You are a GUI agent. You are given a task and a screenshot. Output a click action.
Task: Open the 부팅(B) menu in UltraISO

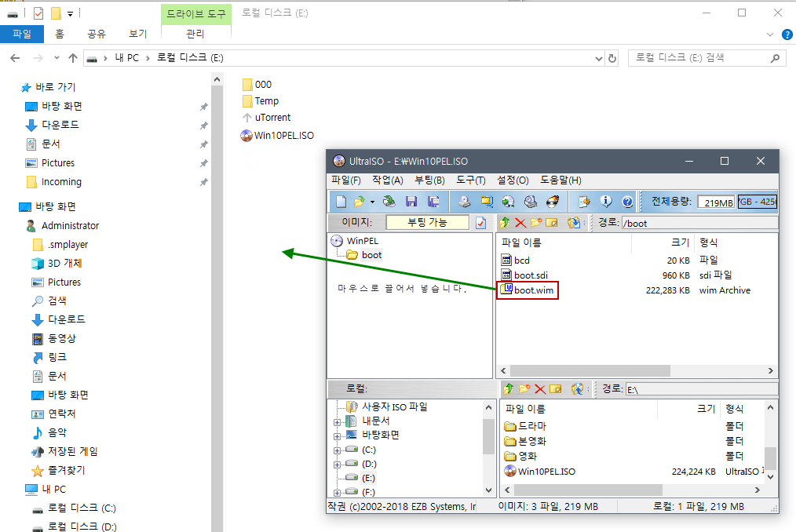(429, 180)
